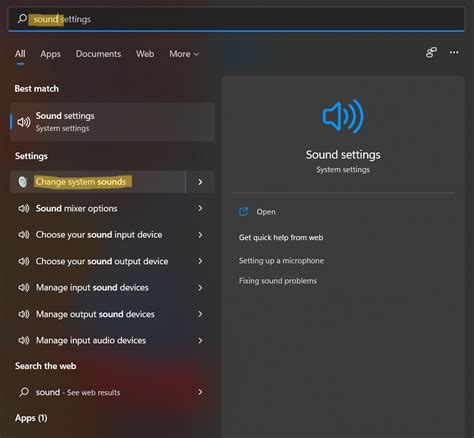Click speaker icon beside Sound settings best match
This screenshot has width=474, height=438.
pos(24,122)
